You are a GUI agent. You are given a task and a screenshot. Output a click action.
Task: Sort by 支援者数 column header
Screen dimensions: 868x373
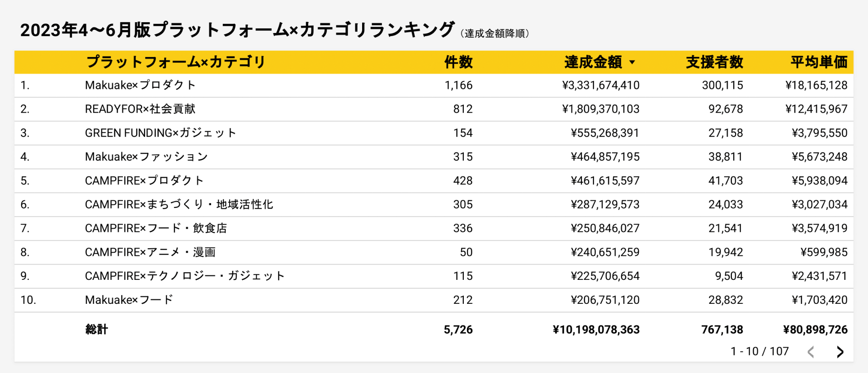click(x=714, y=62)
